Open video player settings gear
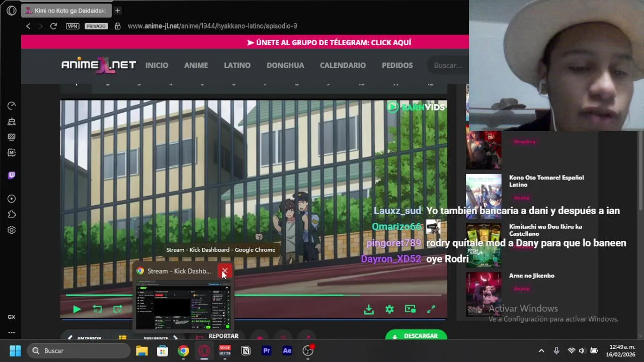The image size is (644, 362). pos(389,309)
